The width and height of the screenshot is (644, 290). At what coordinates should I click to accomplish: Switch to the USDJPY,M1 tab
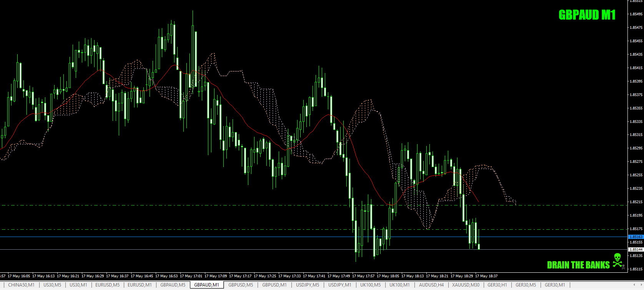coord(340,285)
